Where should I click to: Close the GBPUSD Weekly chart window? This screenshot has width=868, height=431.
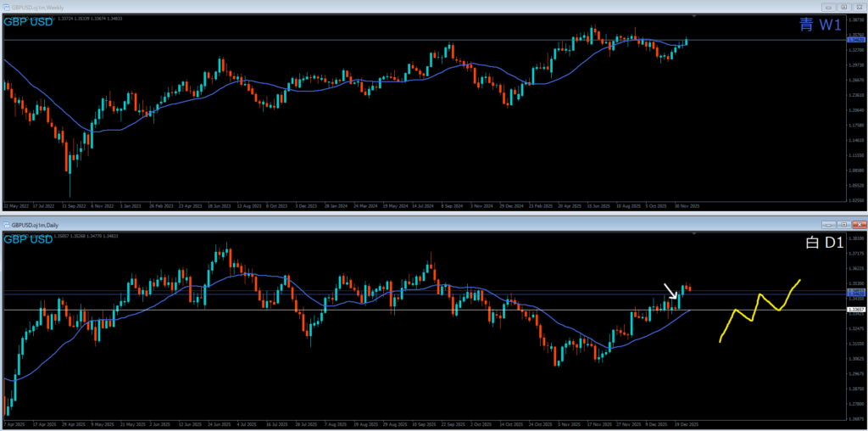[x=860, y=7]
